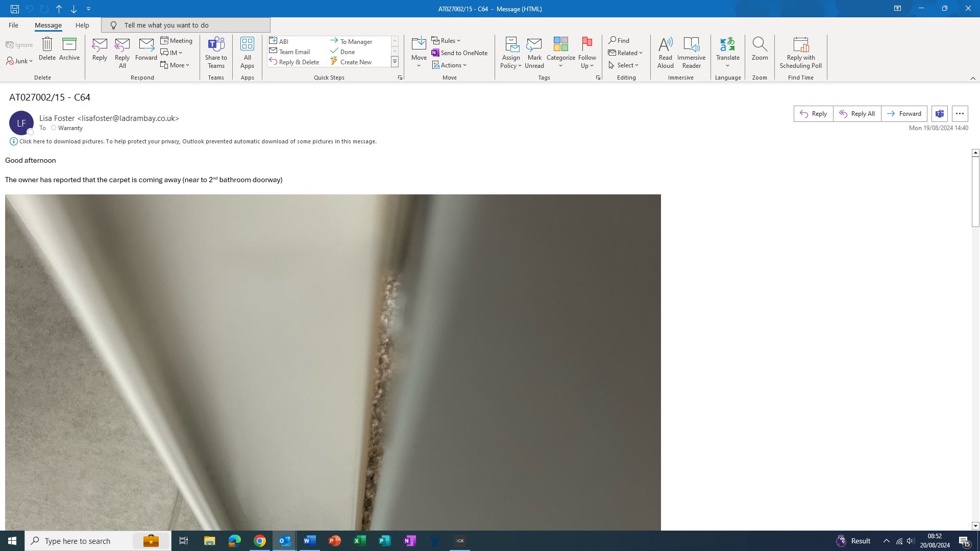
Task: Expand the Quick Steps gallery arrow
Action: pyautogui.click(x=395, y=62)
